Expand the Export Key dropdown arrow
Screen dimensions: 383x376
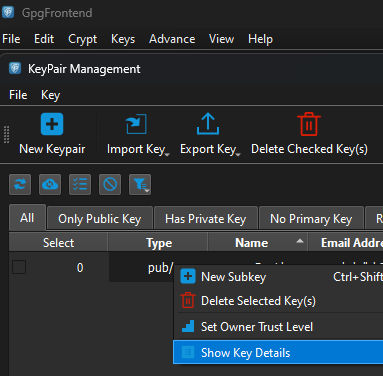tap(238, 155)
